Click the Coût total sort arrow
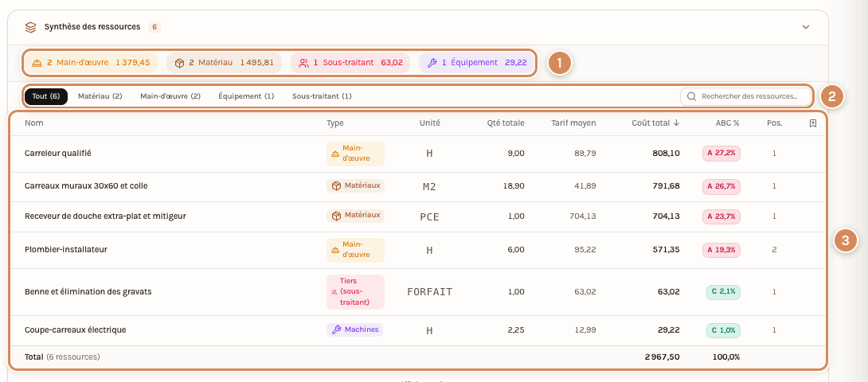This screenshot has width=868, height=382. click(x=676, y=123)
